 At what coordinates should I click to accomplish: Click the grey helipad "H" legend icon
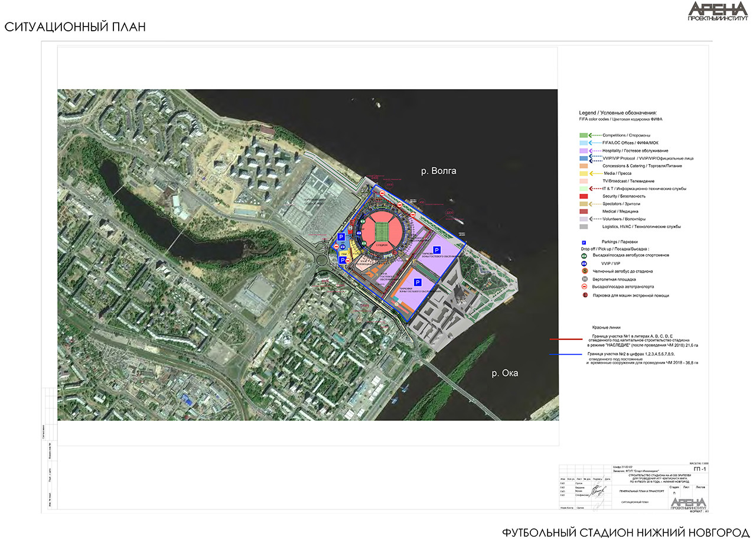(x=584, y=279)
